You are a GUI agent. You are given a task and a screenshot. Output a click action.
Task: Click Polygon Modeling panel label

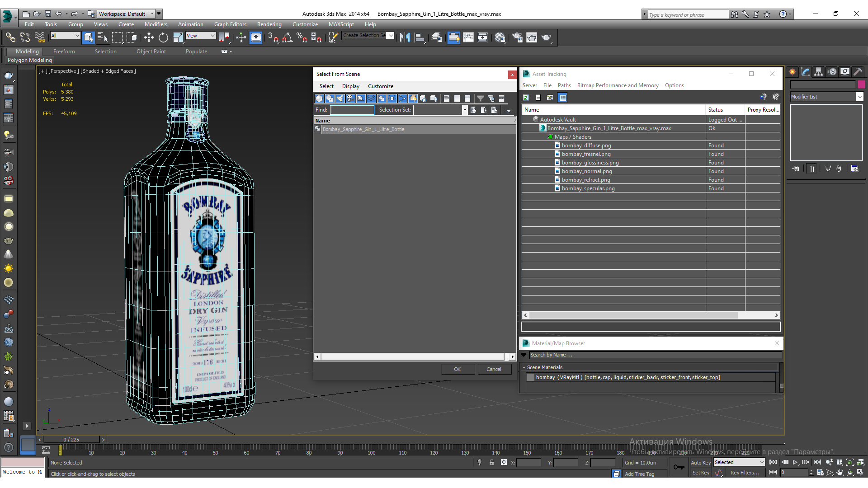[30, 60]
